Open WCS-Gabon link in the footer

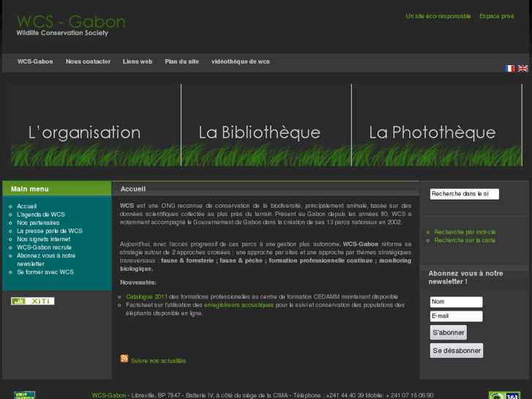click(108, 395)
